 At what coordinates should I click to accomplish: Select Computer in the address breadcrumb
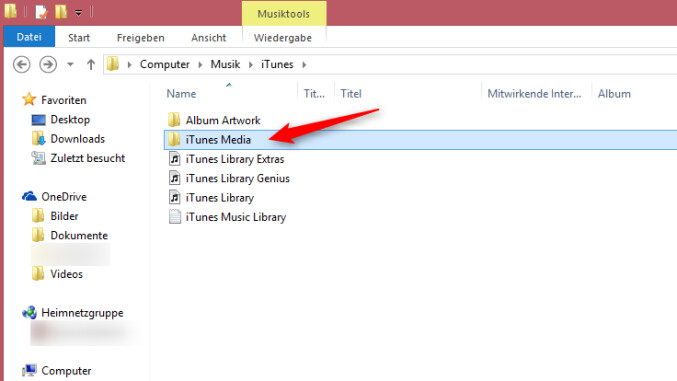tap(165, 64)
